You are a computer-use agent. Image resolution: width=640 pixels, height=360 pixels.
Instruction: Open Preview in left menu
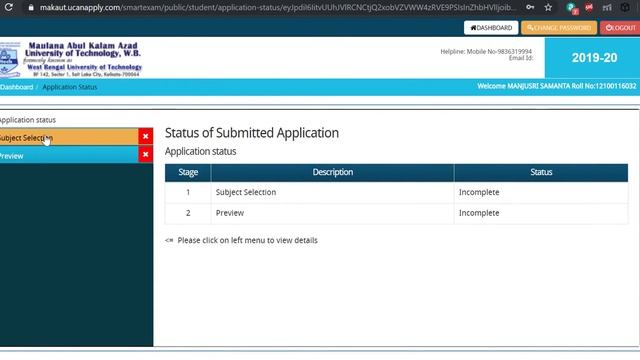69,156
